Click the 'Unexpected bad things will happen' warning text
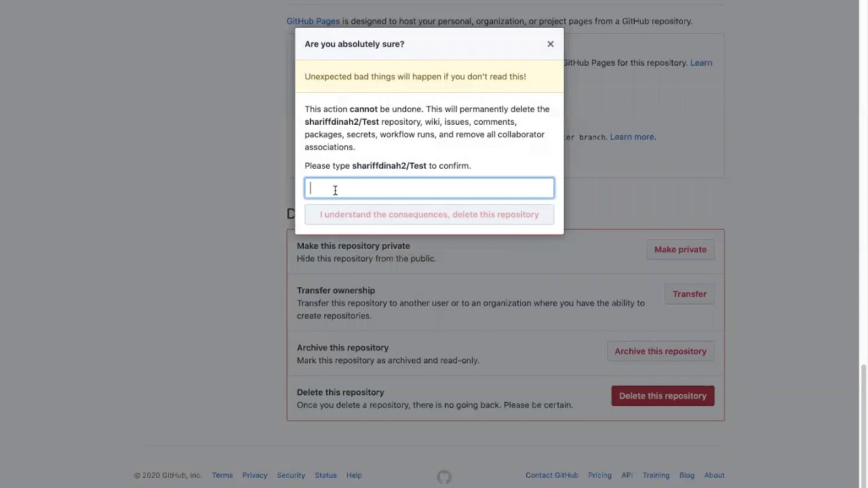The image size is (868, 488). point(415,77)
